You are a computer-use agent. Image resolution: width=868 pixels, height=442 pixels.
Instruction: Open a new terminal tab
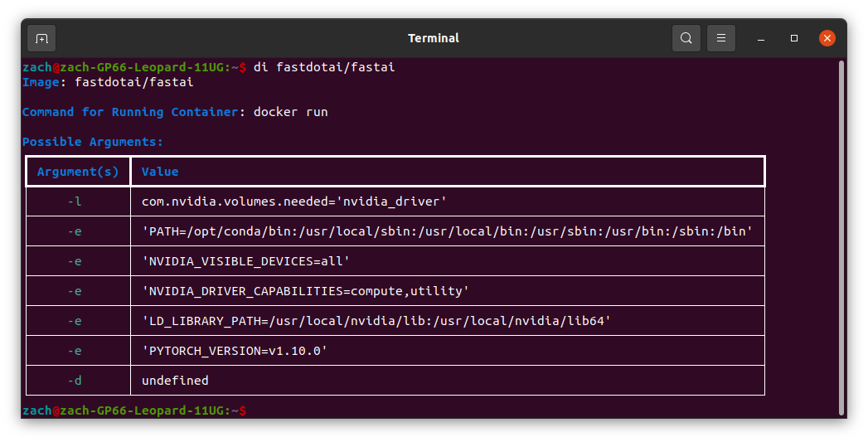[x=41, y=38]
